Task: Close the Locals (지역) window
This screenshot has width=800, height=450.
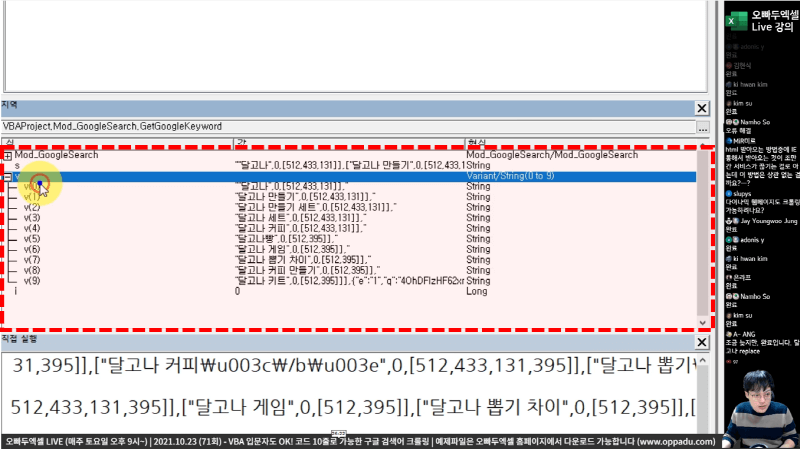Action: pyautogui.click(x=702, y=108)
